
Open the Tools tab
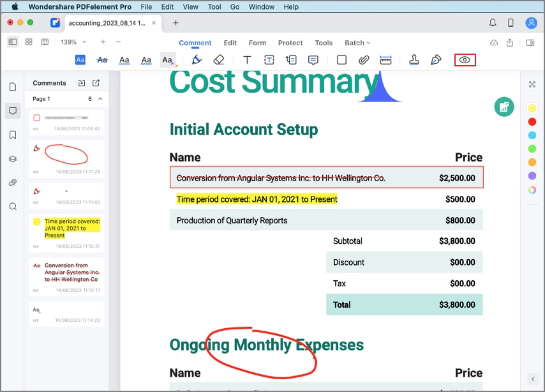point(324,43)
